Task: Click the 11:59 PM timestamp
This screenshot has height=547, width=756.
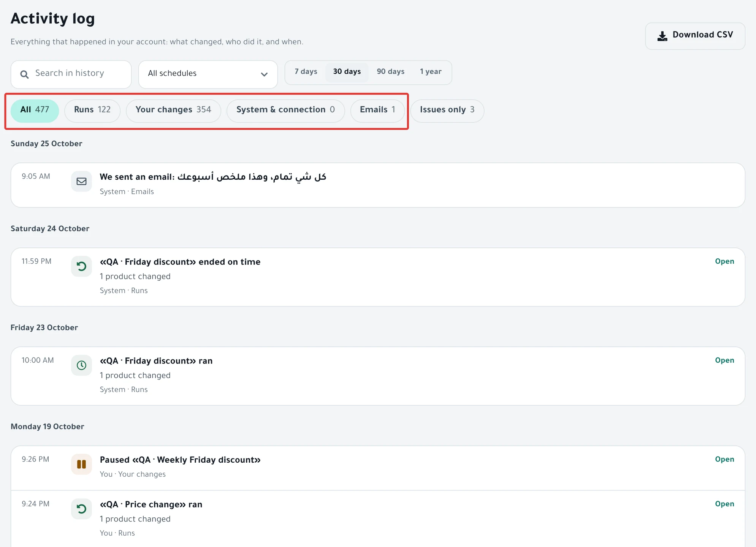Action: (36, 262)
